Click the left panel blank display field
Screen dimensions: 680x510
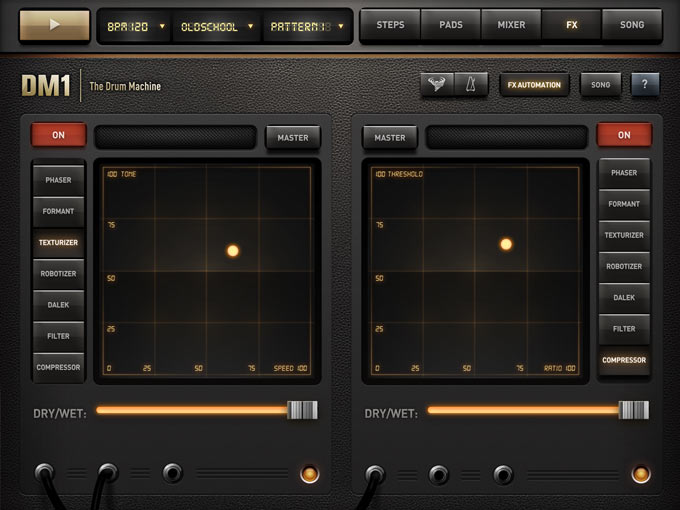coord(175,137)
